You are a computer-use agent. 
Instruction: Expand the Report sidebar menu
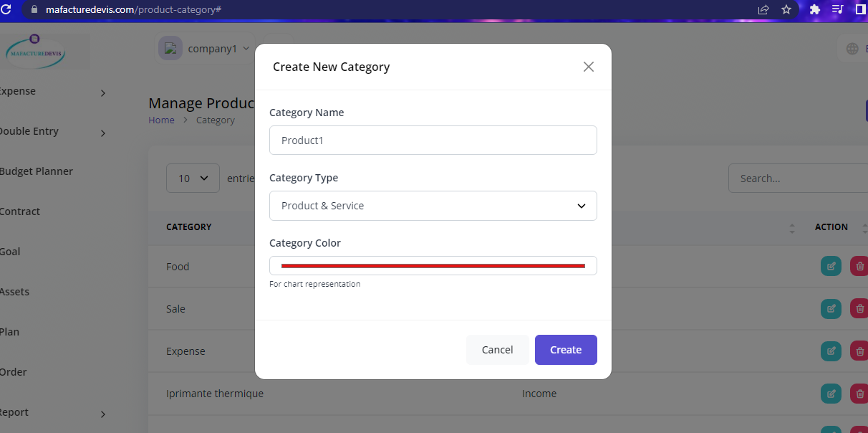(x=54, y=413)
